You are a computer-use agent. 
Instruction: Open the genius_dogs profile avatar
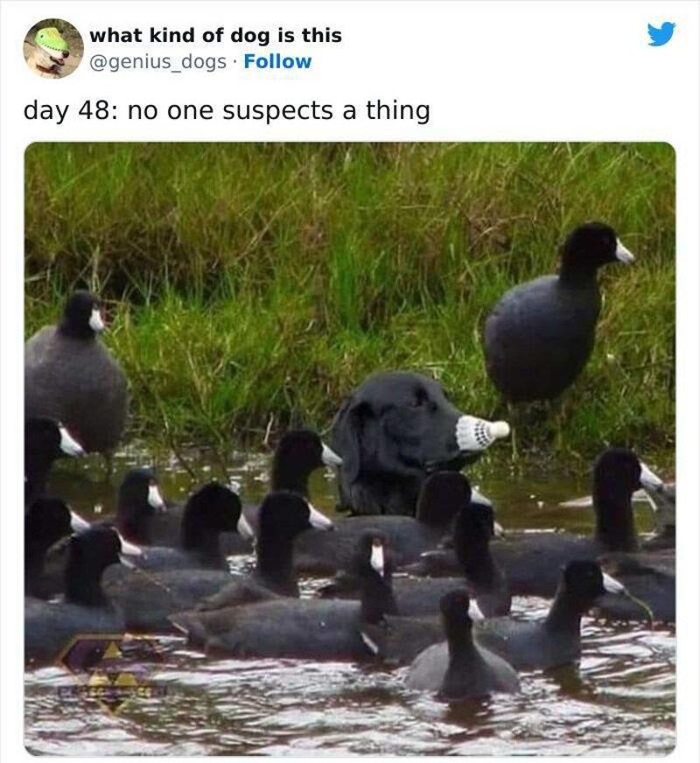[53, 48]
